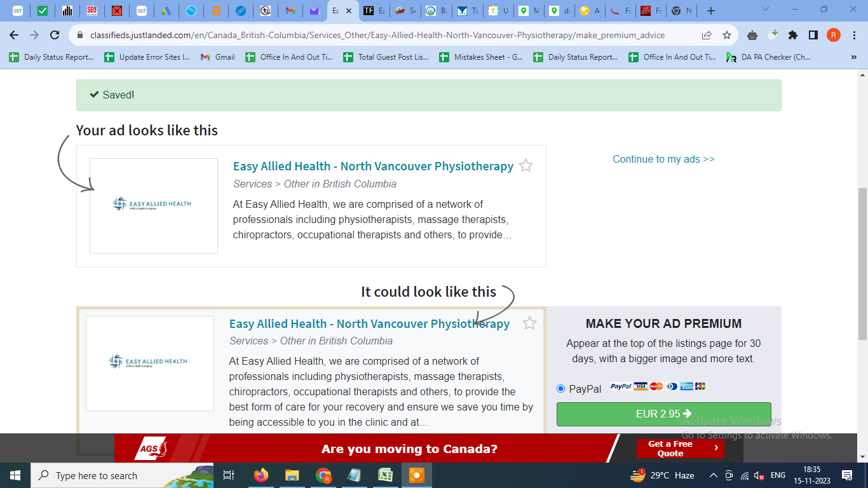
Task: Click the browser address bar URL
Action: [377, 35]
